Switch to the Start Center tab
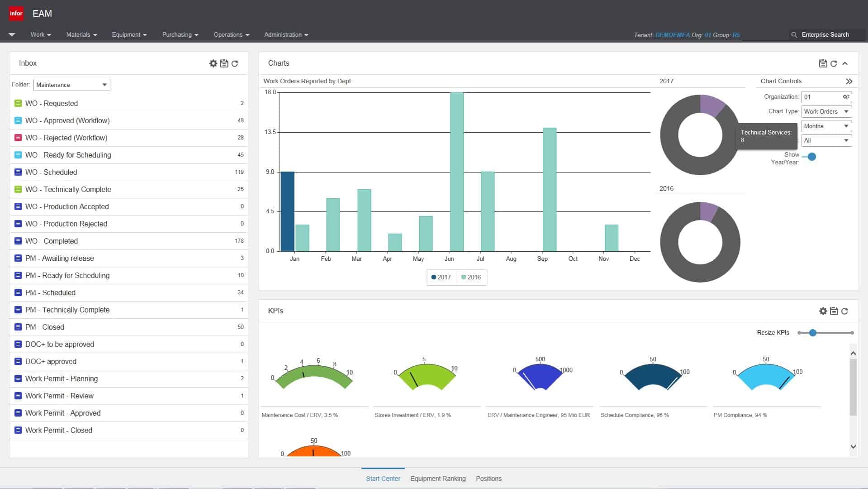Viewport: 868px width, 489px height. coord(383,479)
